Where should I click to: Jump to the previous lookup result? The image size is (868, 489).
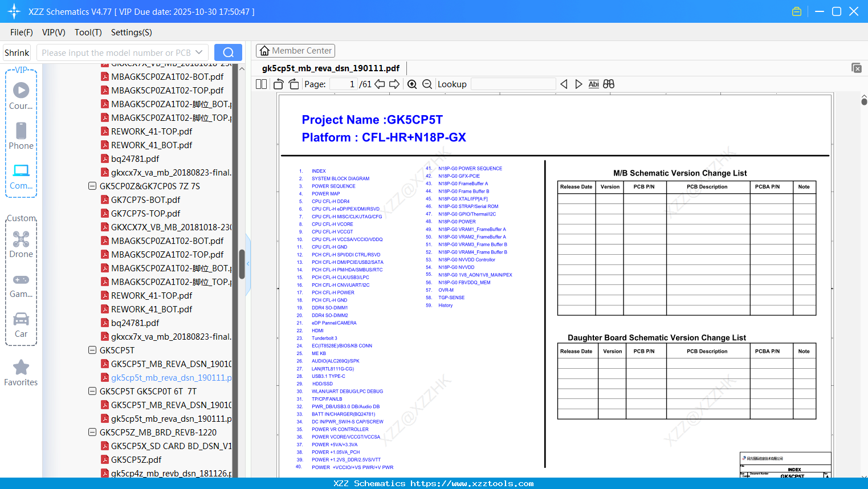click(x=564, y=84)
